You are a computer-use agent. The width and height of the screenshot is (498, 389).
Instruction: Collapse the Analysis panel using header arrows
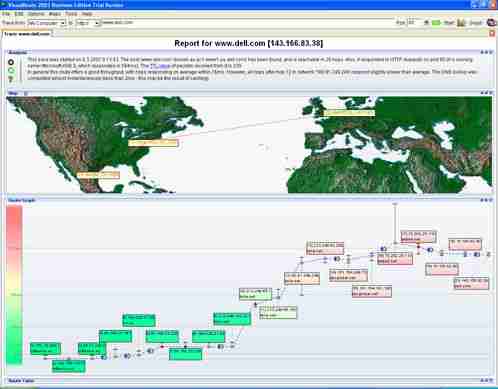[x=487, y=52]
